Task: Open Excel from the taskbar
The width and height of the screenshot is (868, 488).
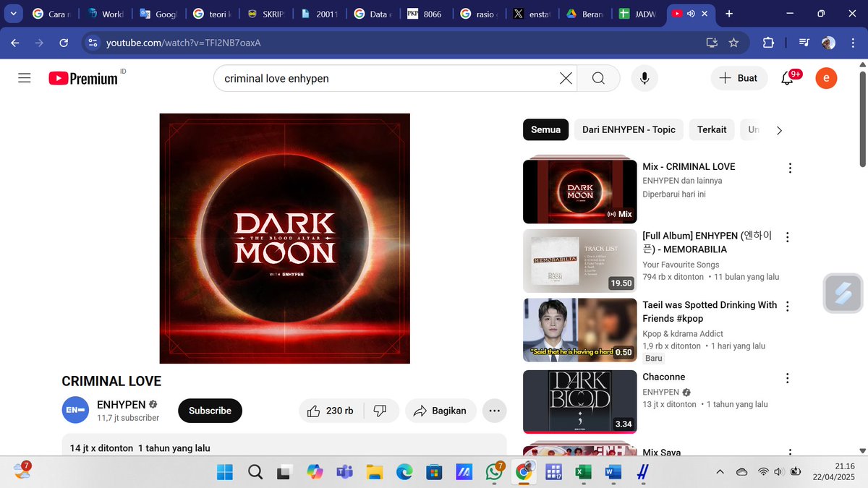Action: (582, 472)
